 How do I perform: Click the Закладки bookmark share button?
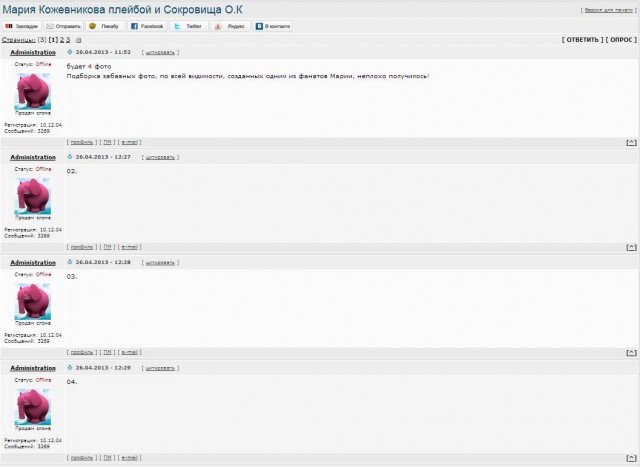pyautogui.click(x=21, y=26)
